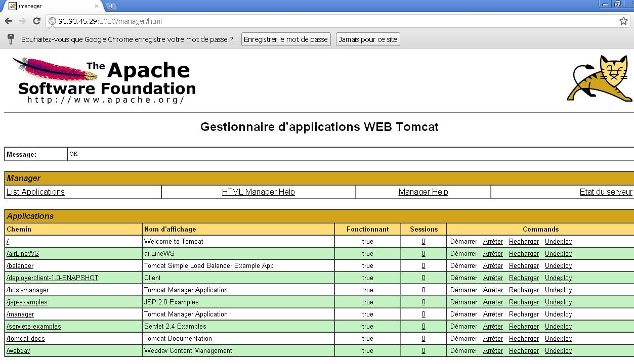Open the /host-manager application link

[x=28, y=290]
